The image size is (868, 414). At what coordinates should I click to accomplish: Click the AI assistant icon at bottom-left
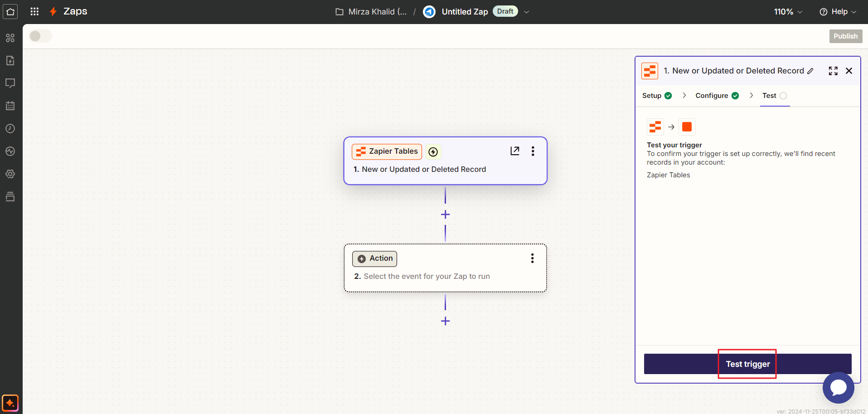10,403
